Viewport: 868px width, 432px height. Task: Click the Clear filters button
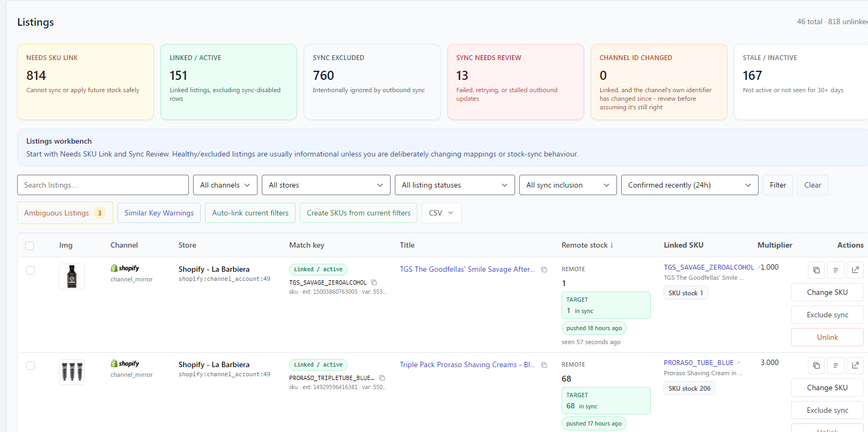coord(813,185)
